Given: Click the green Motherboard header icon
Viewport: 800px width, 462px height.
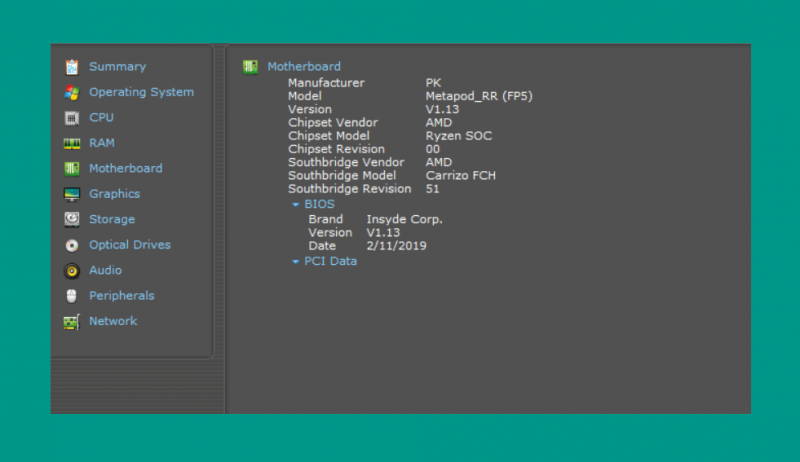Looking at the screenshot, I should pyautogui.click(x=250, y=67).
